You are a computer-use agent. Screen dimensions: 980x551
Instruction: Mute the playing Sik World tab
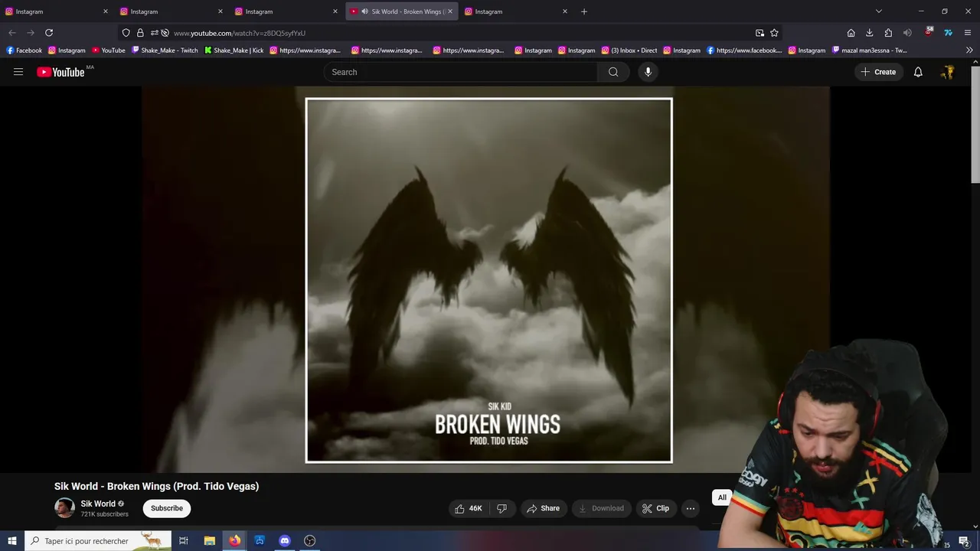pos(364,11)
